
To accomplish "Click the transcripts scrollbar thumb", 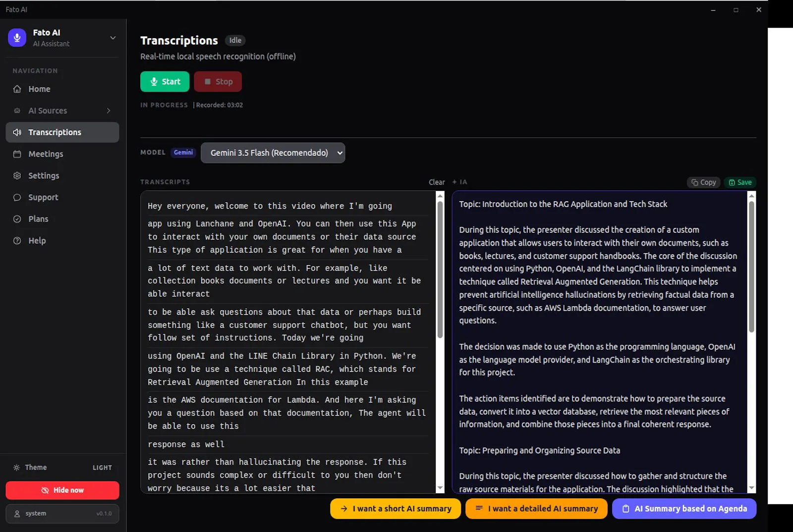I will pyautogui.click(x=440, y=270).
